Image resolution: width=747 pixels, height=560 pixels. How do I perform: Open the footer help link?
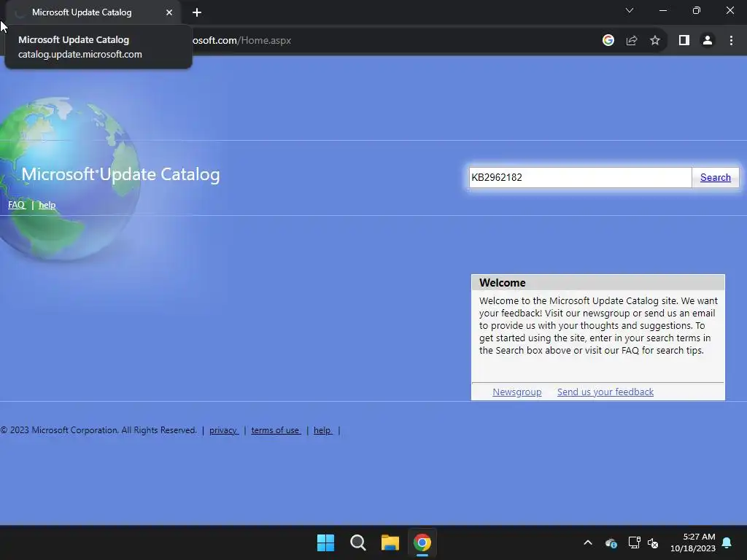click(322, 430)
